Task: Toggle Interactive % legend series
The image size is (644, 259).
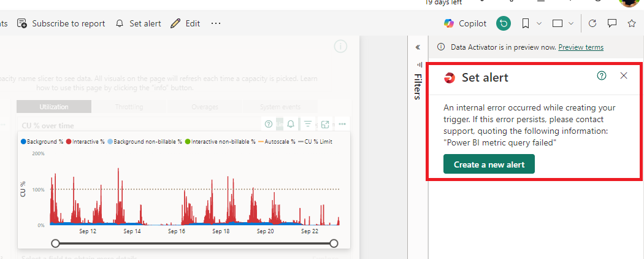Action: [x=85, y=141]
